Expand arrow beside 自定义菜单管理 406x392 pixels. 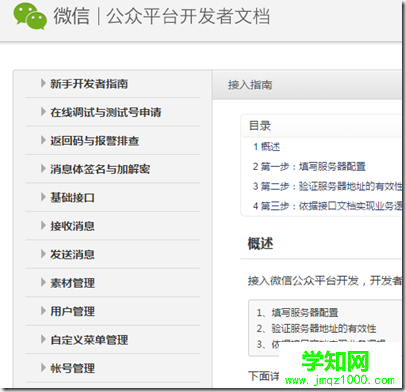(x=43, y=339)
